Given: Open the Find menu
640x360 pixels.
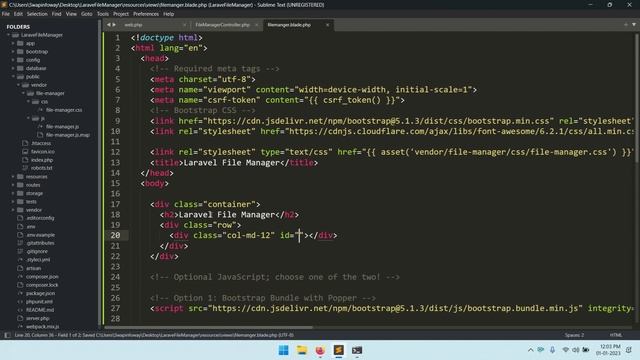Looking at the screenshot, I should tap(56, 14).
